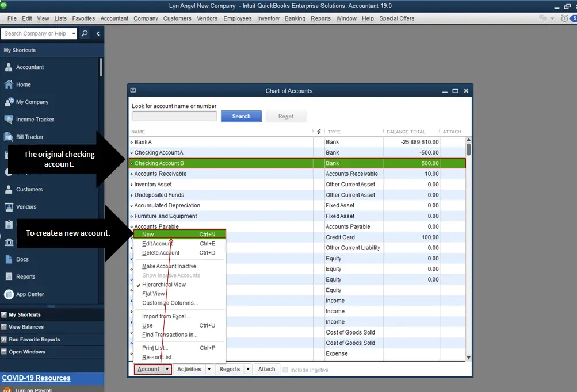
Task: Toggle the Include inactive checkbox
Action: 285,370
